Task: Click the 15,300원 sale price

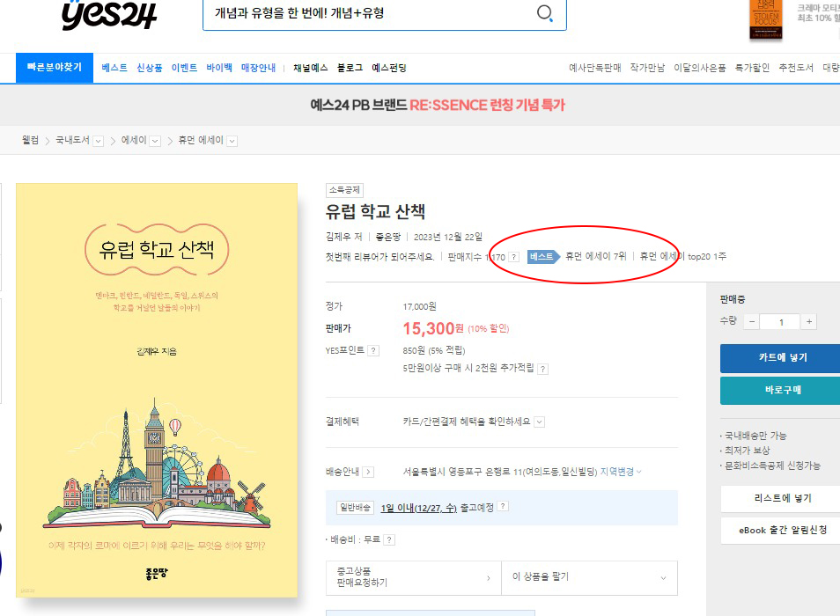Action: click(x=433, y=328)
